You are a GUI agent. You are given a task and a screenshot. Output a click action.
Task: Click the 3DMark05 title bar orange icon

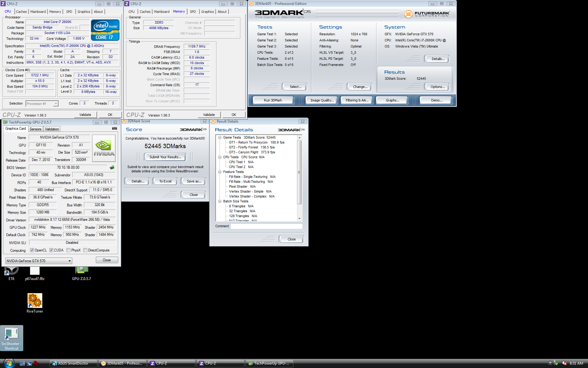pos(251,4)
